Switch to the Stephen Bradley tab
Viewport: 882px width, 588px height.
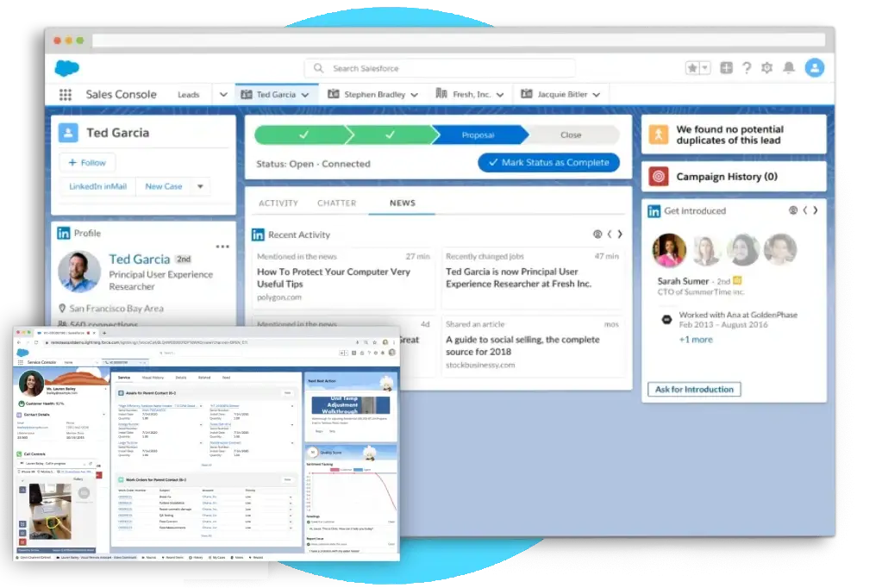pos(374,95)
